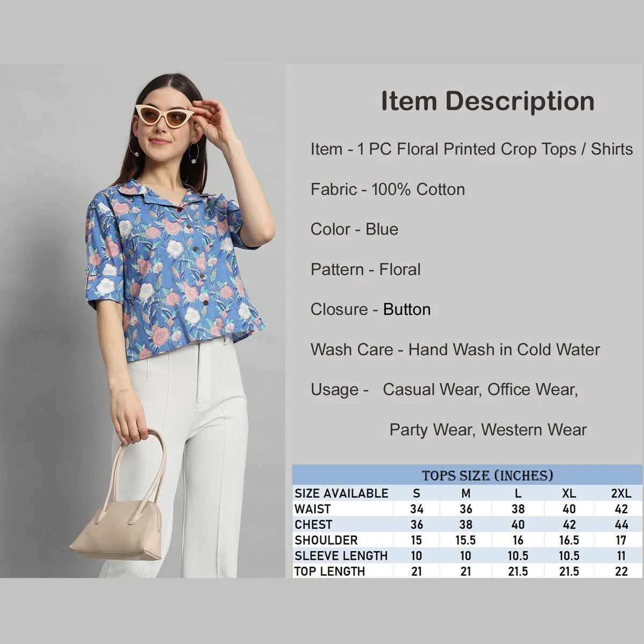Click the 'Color - Blue' line
The image size is (644, 644).
tap(354, 229)
